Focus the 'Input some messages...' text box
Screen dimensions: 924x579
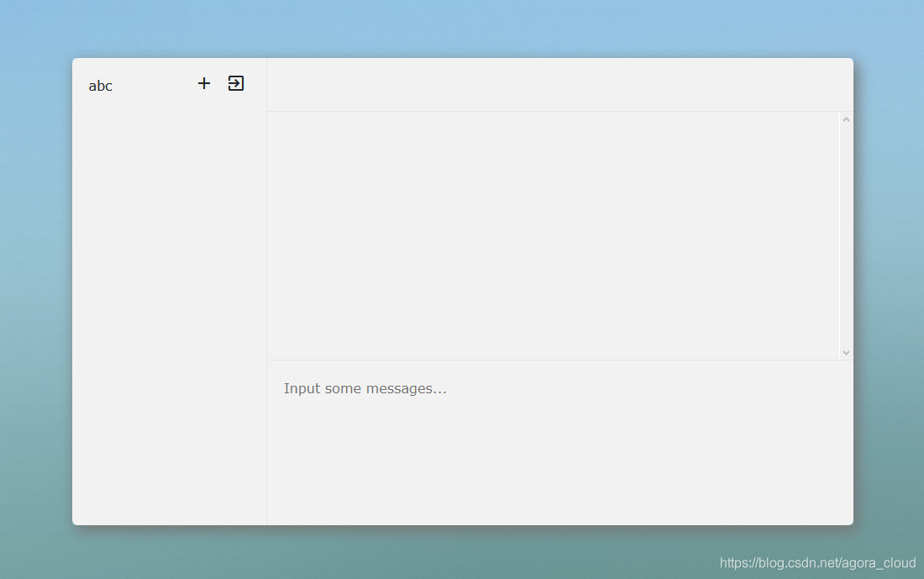pyautogui.click(x=559, y=442)
